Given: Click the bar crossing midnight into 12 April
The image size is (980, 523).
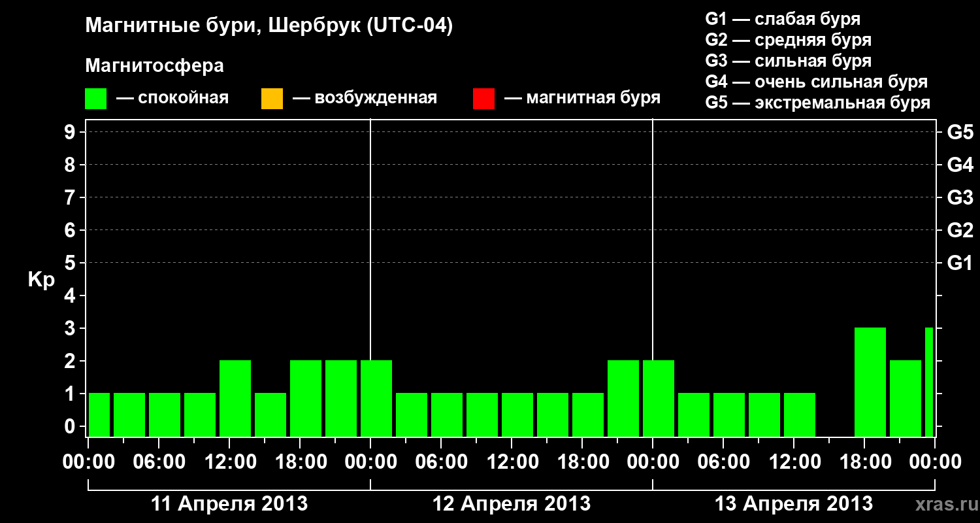Looking at the screenshot, I should coord(376,398).
